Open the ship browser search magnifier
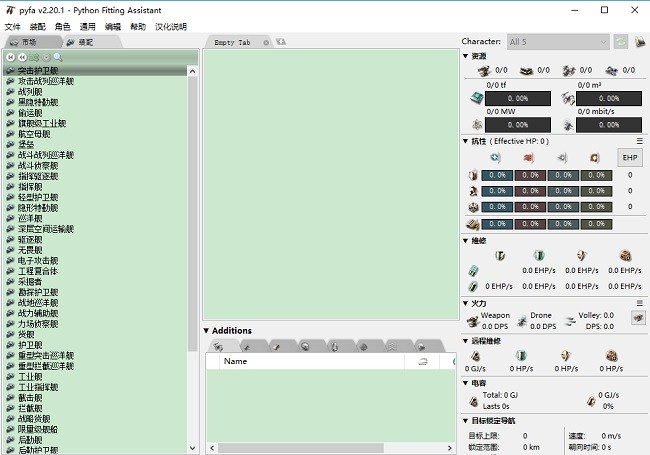This screenshot has height=455, width=650. 58,57
